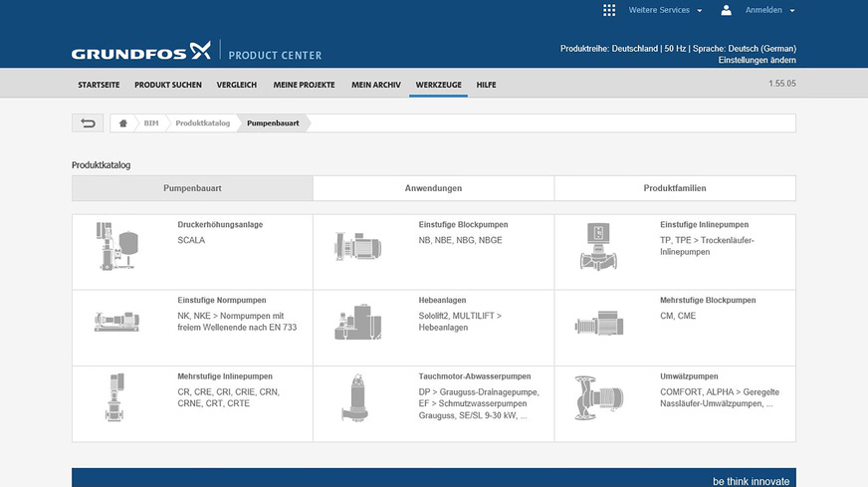
Task: Click the "Sololift2, MULTILIFT" description
Action: (460, 322)
